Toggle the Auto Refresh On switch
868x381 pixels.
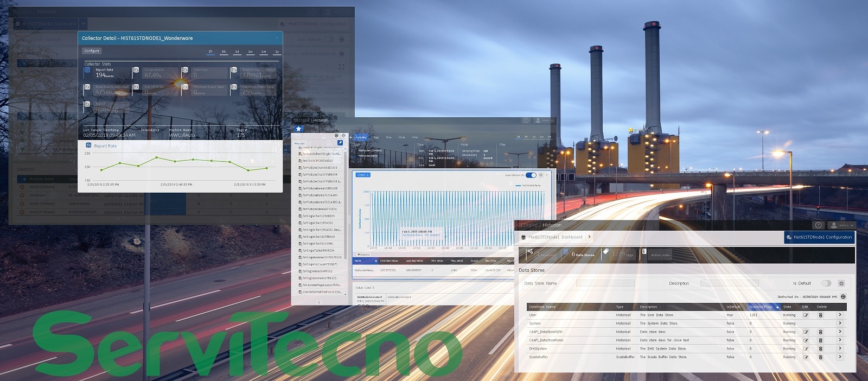click(531, 175)
